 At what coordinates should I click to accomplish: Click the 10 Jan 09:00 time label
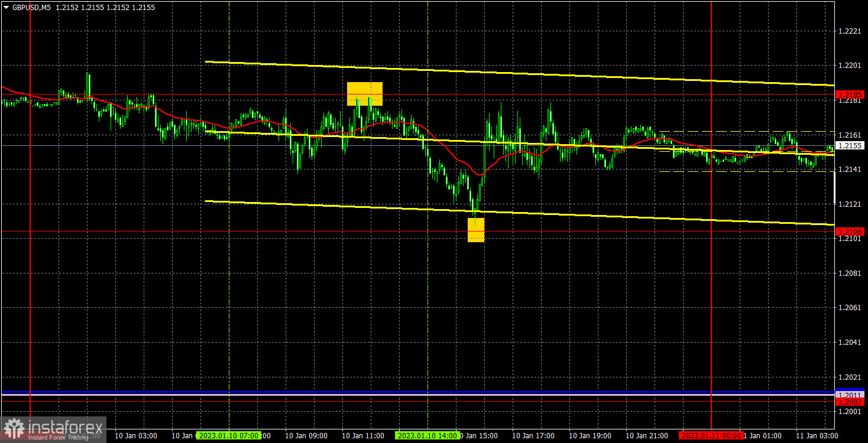pos(306,435)
